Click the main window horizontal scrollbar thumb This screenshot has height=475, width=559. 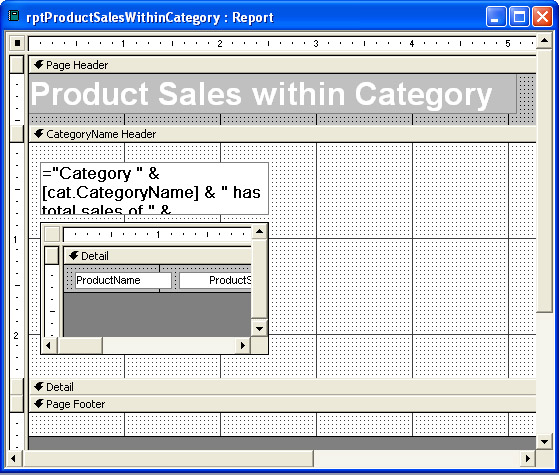click(168, 458)
